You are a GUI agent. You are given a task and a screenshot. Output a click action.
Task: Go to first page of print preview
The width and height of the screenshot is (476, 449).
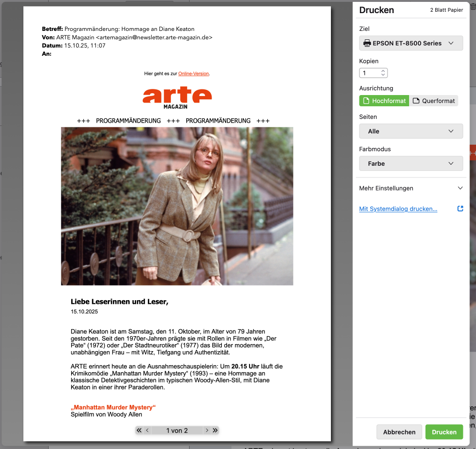pyautogui.click(x=139, y=430)
